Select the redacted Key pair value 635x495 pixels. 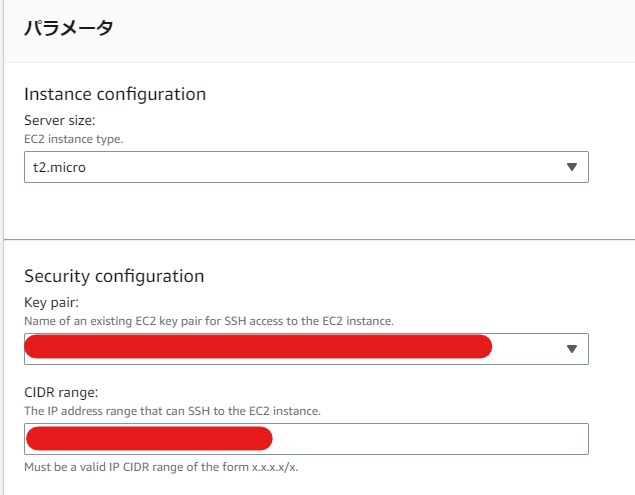pyautogui.click(x=258, y=348)
